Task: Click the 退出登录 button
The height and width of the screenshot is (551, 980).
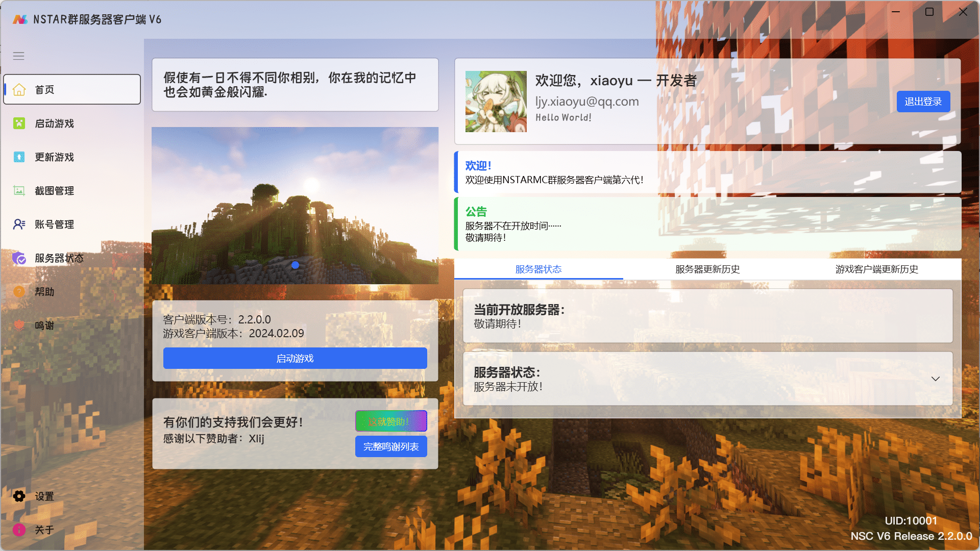Action: (923, 102)
